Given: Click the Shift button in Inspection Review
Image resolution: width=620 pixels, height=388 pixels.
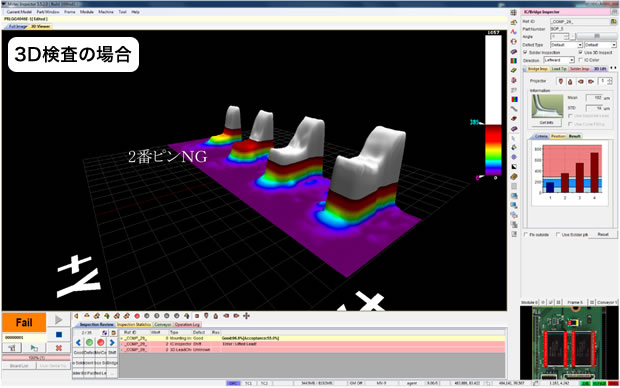Looking at the screenshot, I should (112, 352).
